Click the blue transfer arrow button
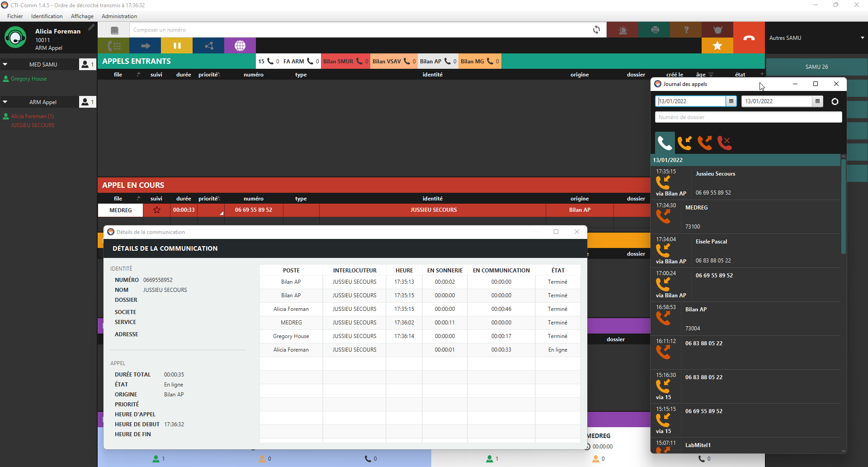Image resolution: width=868 pixels, height=467 pixels. [x=145, y=46]
